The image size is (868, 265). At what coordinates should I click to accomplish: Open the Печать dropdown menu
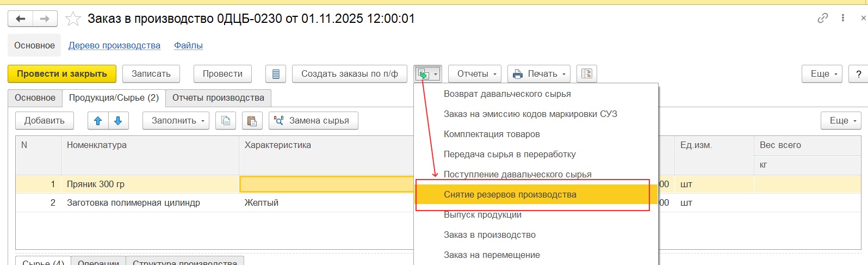coord(539,74)
